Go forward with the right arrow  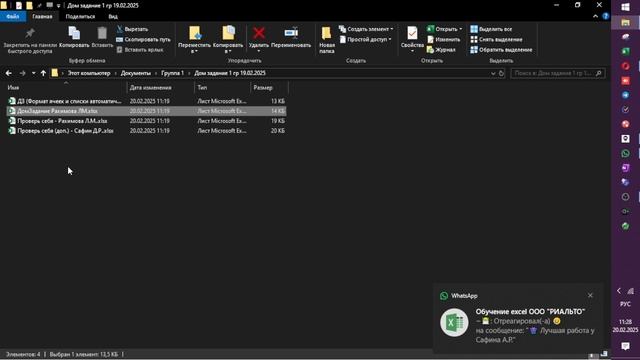pyautogui.click(x=22, y=73)
